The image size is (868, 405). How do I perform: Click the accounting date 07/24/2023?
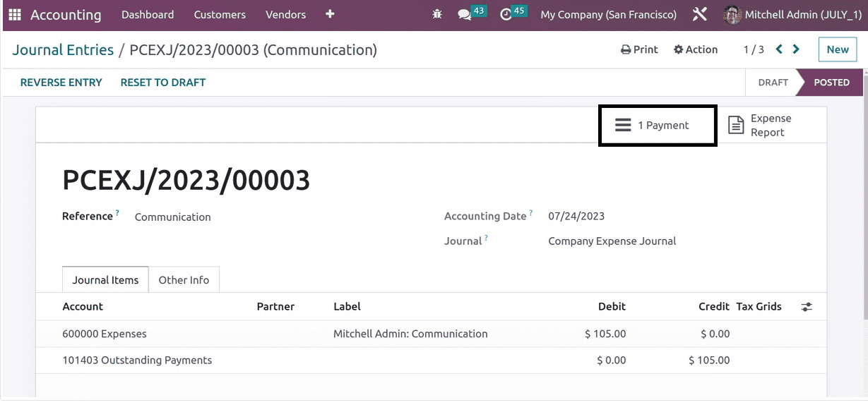(x=576, y=217)
